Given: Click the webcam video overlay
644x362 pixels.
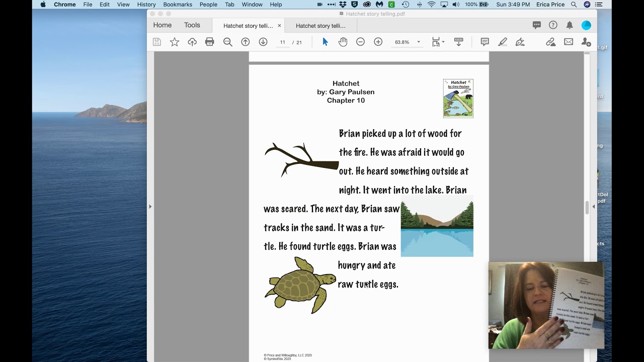Looking at the screenshot, I should tap(546, 305).
